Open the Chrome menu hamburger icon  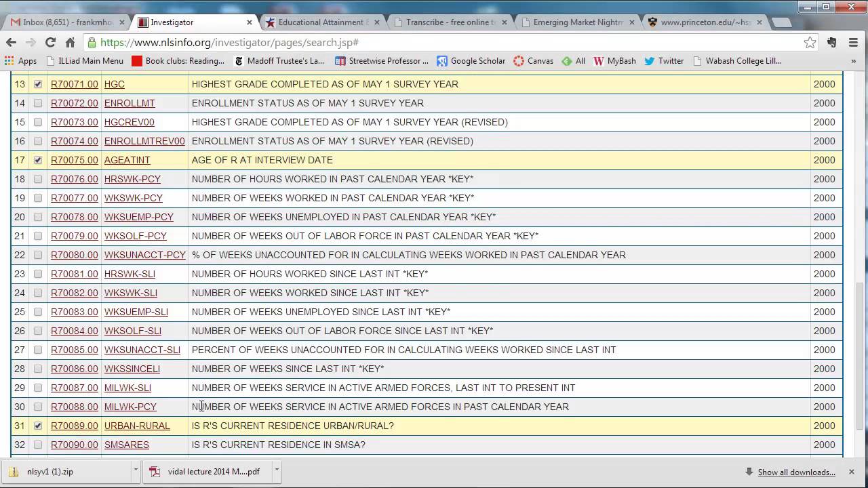pyautogui.click(x=853, y=42)
